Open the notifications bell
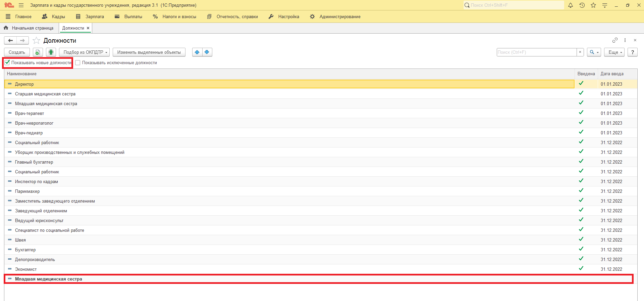 pos(571,5)
